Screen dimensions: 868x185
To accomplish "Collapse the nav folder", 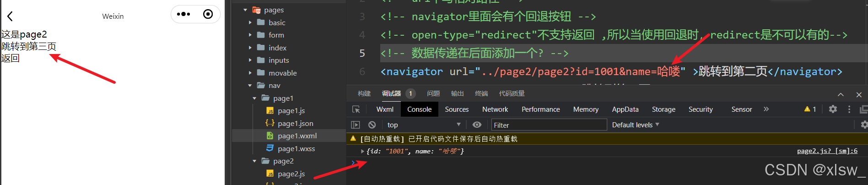I will coord(250,85).
